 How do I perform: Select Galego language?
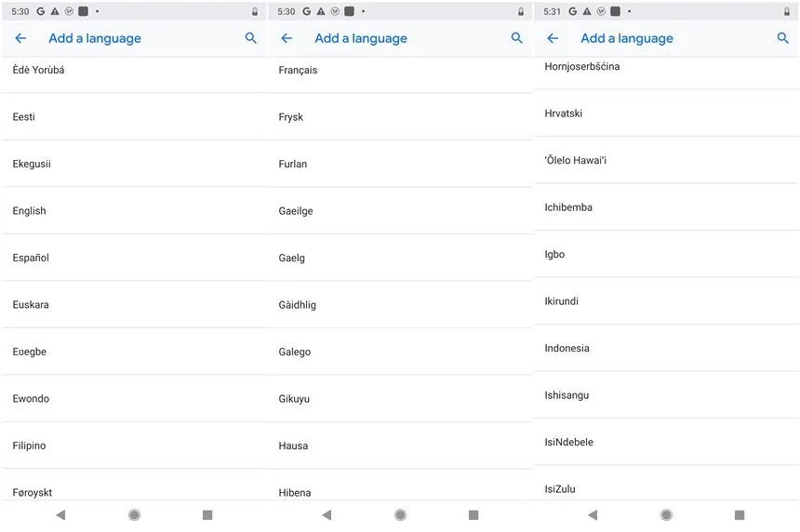click(400, 352)
